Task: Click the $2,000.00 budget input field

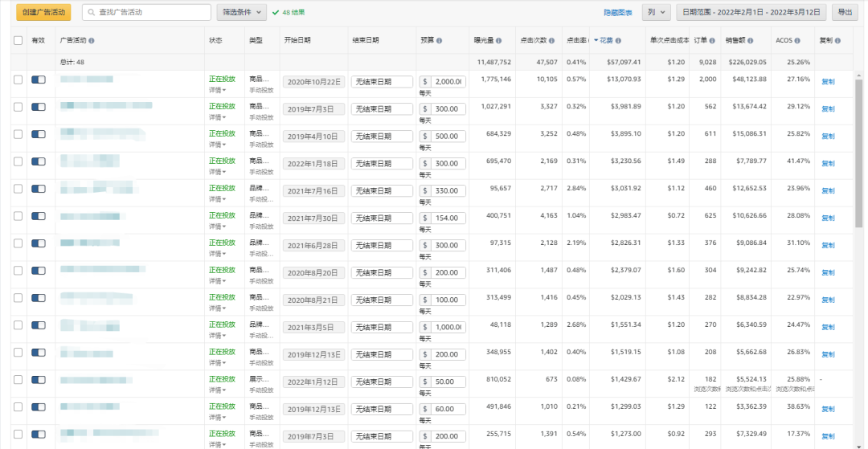Action: (x=448, y=81)
